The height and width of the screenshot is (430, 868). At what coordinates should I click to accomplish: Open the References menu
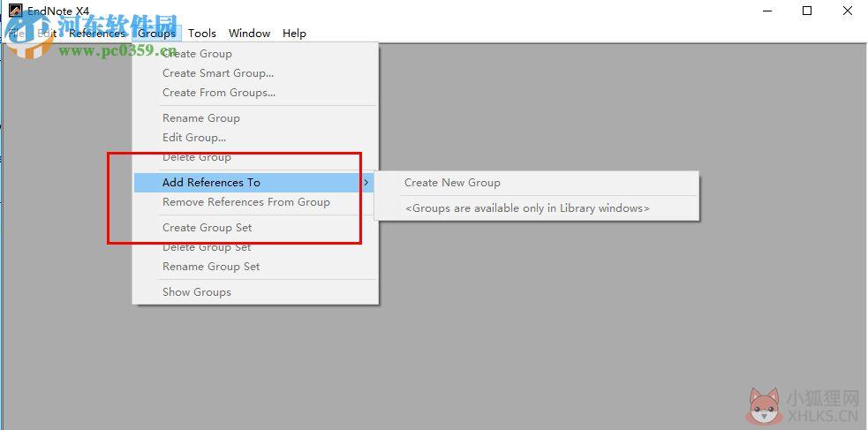(x=97, y=34)
